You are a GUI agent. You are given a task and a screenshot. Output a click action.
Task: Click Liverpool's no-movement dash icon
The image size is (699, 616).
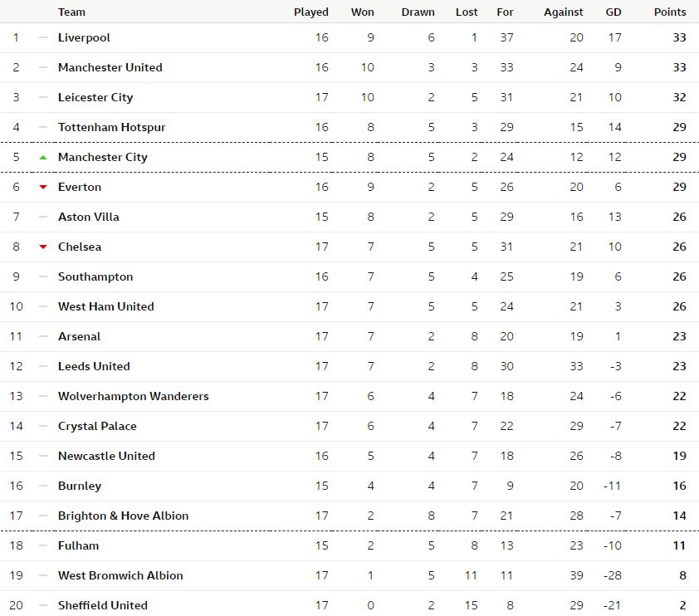(43, 38)
